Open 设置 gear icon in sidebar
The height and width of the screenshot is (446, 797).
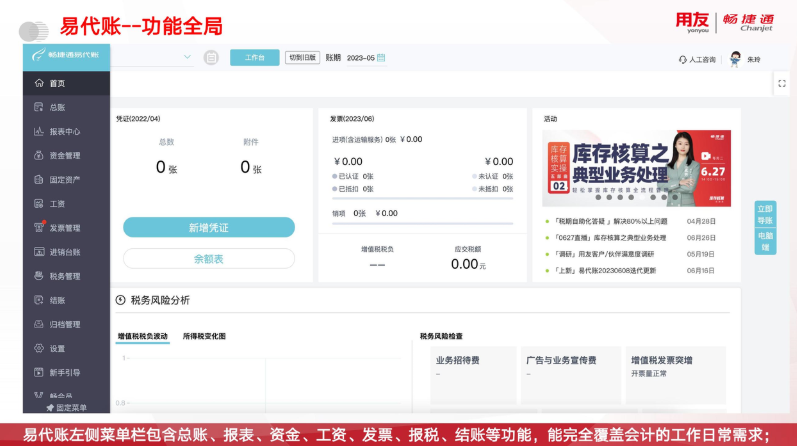coord(39,348)
